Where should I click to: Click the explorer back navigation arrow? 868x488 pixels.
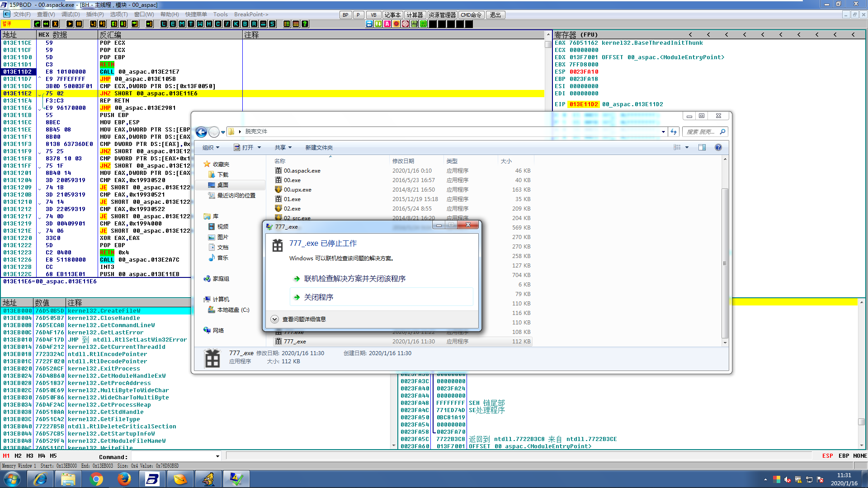coord(202,132)
